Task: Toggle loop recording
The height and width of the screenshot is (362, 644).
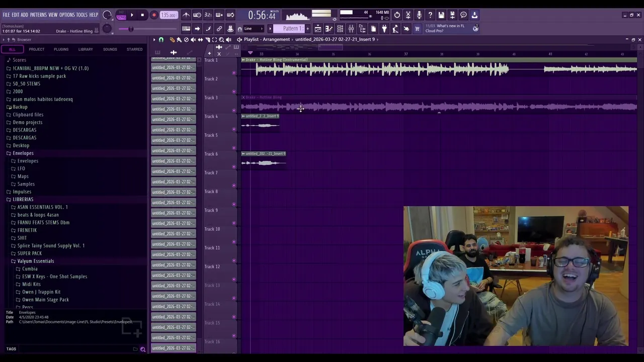Action: (x=230, y=15)
